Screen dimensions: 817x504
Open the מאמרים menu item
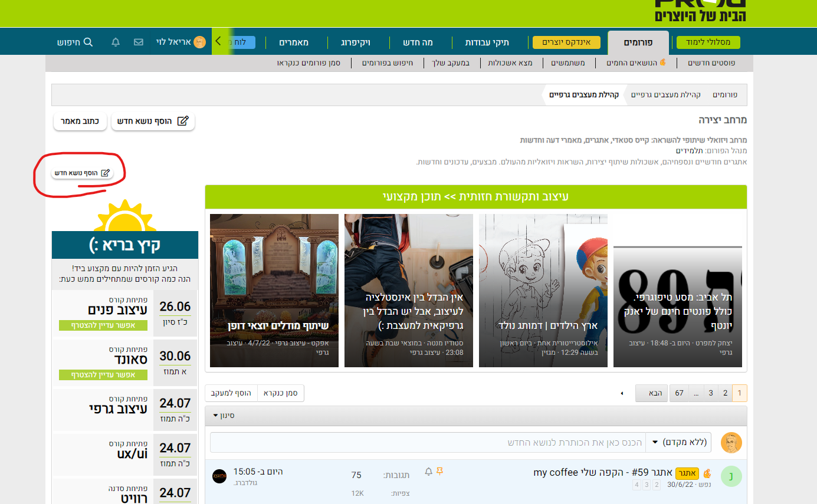[294, 42]
